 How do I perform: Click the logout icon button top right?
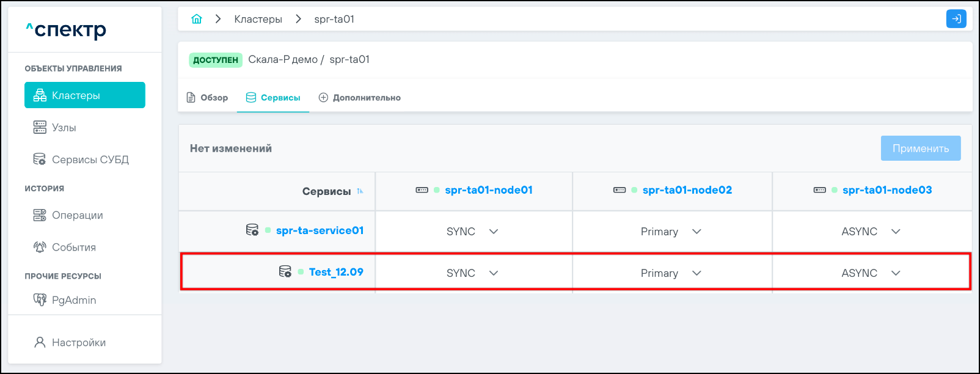(x=956, y=19)
